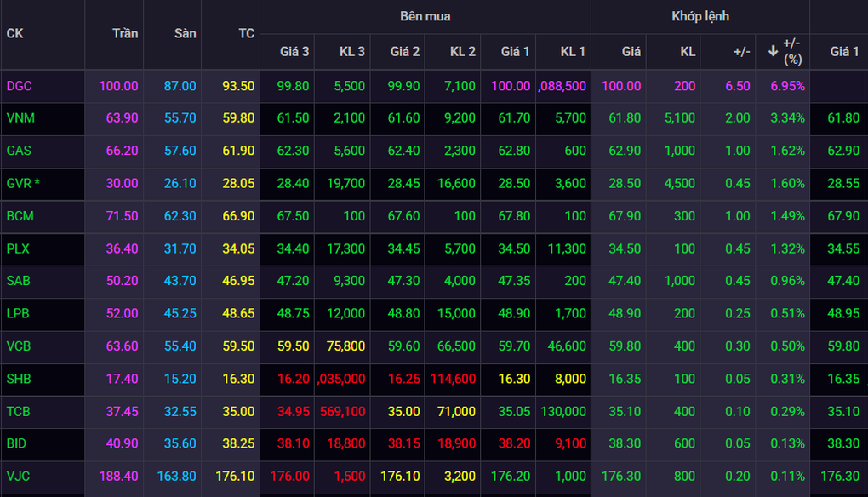
Task: Select the LPB stock symbol
Action: pos(19,313)
